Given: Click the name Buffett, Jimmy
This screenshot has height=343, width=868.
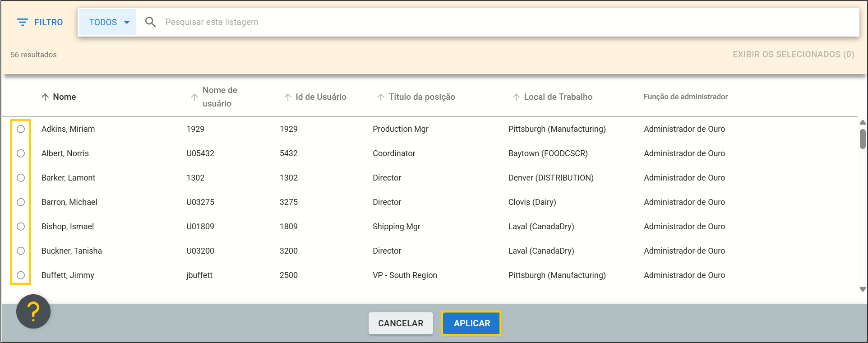Looking at the screenshot, I should click(x=68, y=275).
